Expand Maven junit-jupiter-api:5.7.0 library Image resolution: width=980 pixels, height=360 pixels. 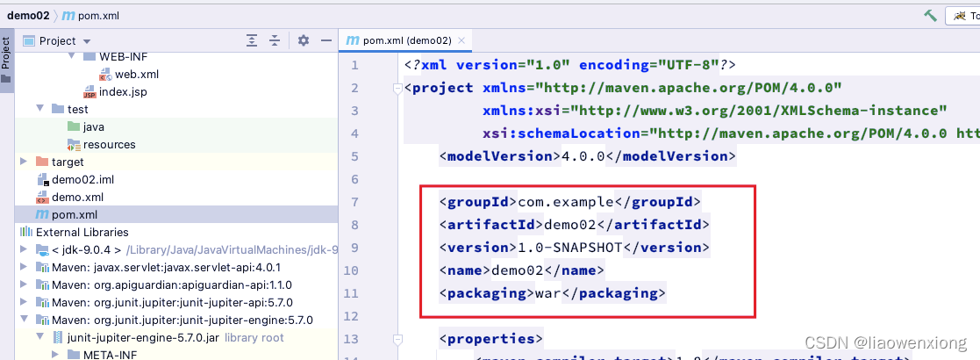24,303
